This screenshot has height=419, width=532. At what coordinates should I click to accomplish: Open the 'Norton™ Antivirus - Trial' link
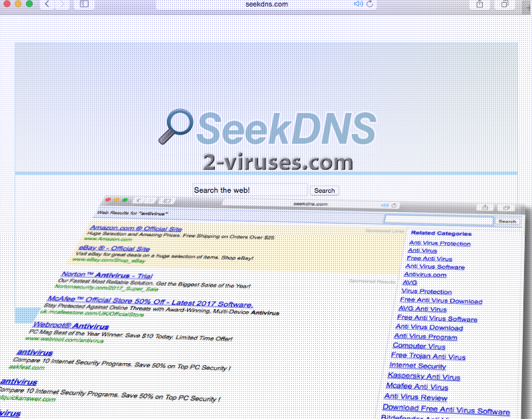click(107, 275)
